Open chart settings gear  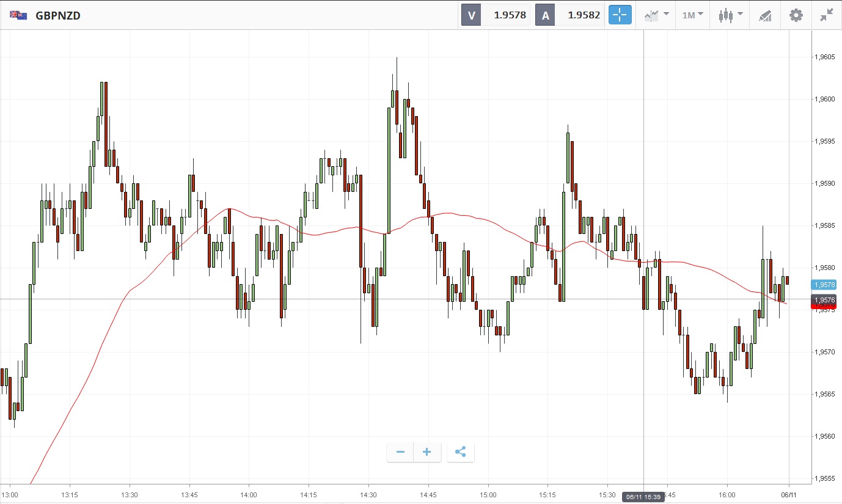point(796,15)
